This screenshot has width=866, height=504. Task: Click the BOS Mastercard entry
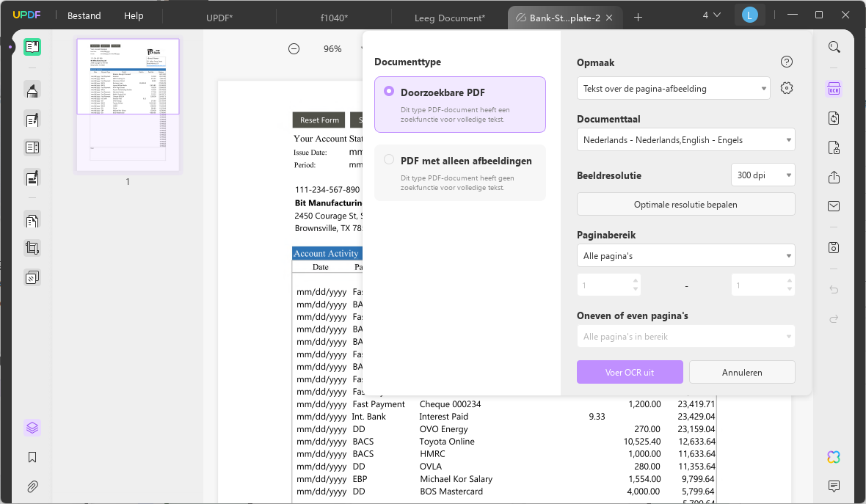pyautogui.click(x=451, y=492)
